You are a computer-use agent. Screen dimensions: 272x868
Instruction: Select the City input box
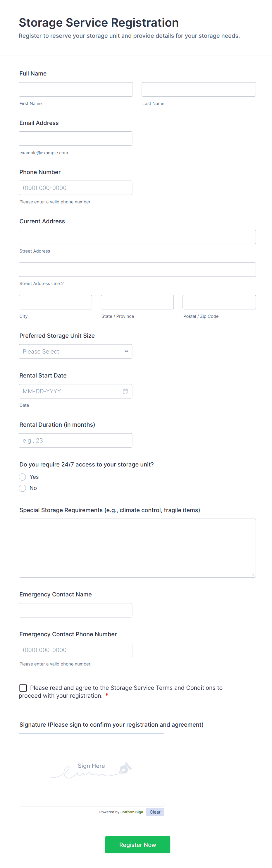point(55,302)
